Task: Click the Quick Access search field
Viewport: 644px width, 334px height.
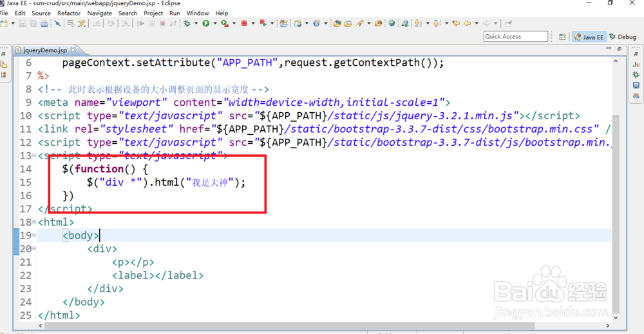Action: click(515, 37)
